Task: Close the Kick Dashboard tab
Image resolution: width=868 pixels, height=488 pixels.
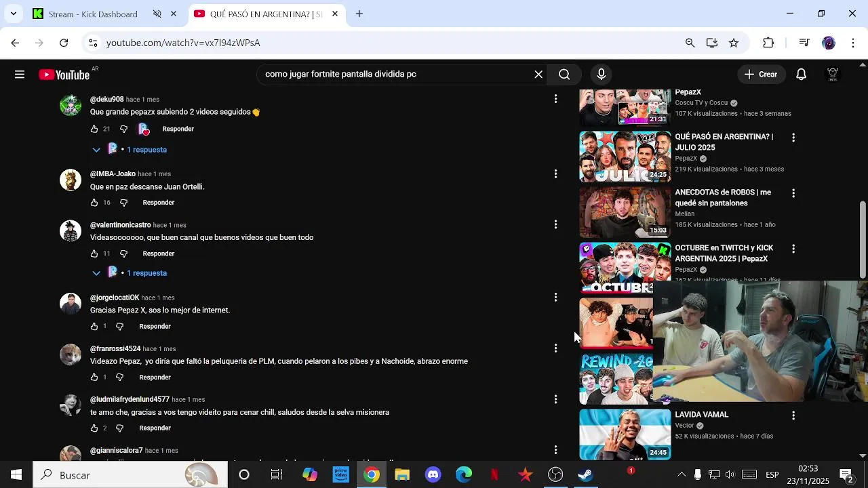Action: click(x=174, y=14)
